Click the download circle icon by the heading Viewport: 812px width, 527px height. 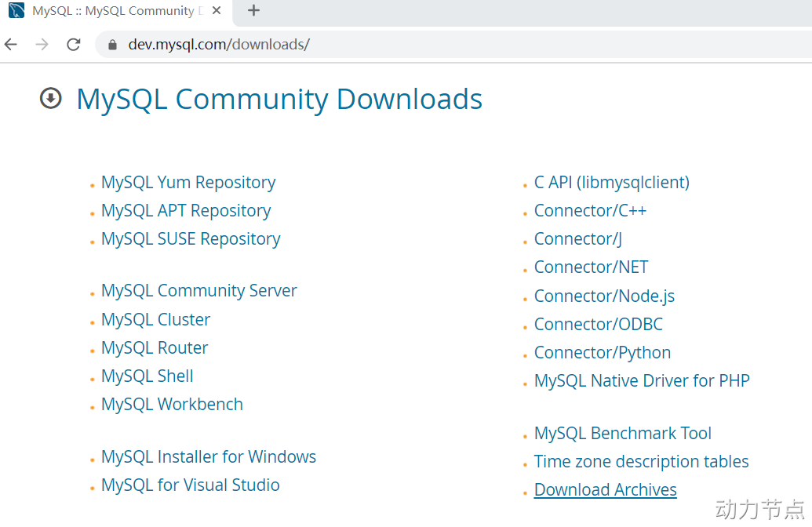[x=51, y=98]
